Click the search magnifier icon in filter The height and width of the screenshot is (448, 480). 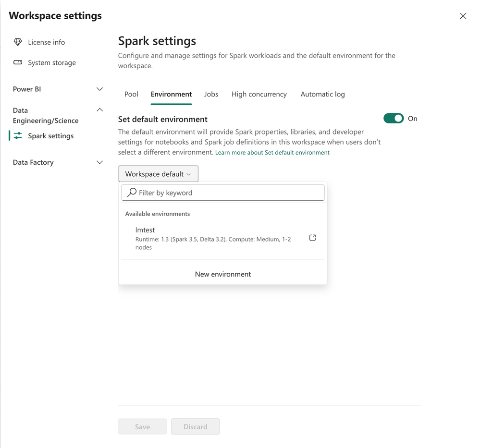coord(132,193)
